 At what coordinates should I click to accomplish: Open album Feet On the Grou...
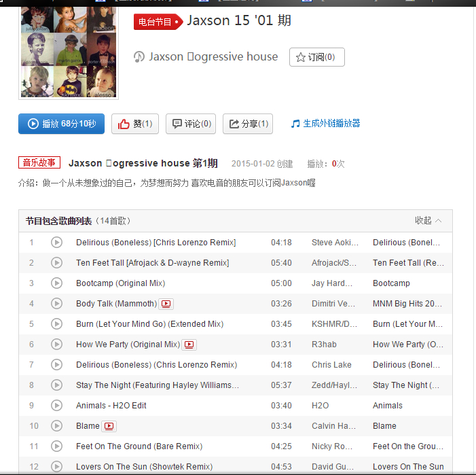pyautogui.click(x=407, y=446)
